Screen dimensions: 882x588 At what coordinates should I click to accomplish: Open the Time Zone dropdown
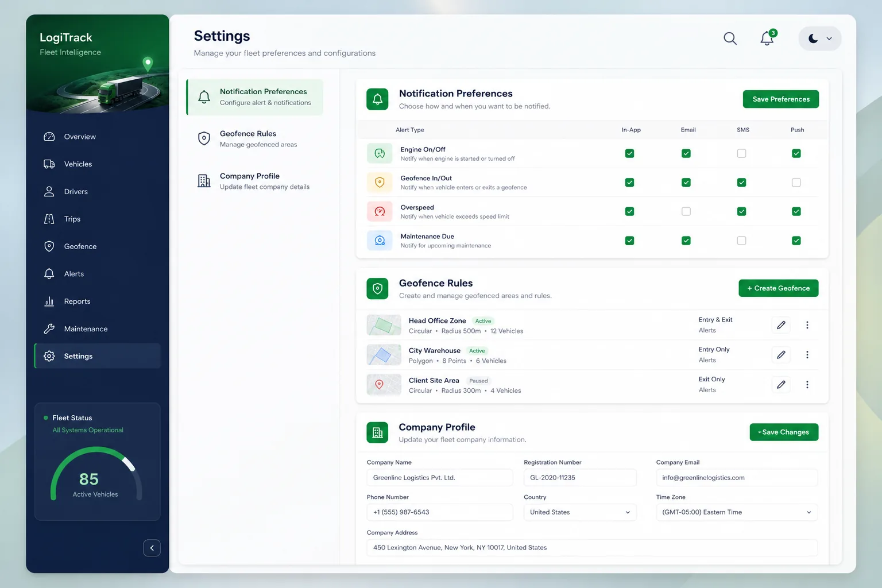click(x=737, y=512)
